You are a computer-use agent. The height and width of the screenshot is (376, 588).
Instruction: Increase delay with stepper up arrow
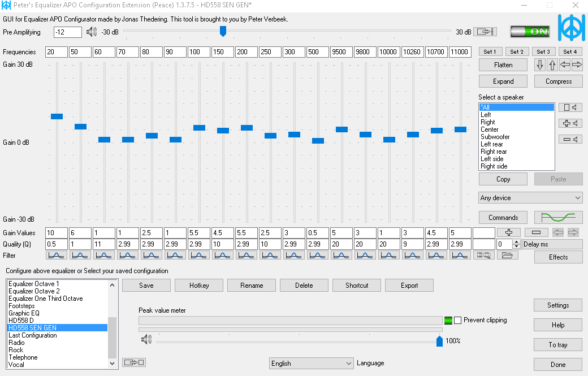pyautogui.click(x=517, y=242)
